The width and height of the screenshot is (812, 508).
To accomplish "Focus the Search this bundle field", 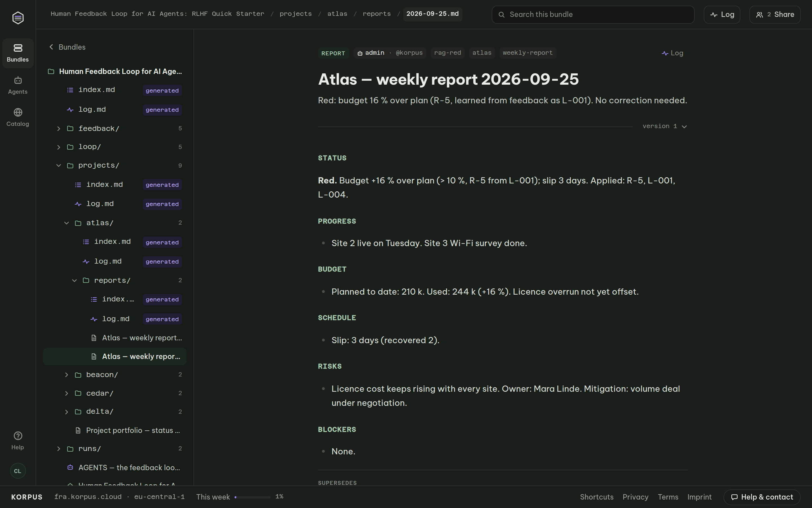I will point(593,14).
